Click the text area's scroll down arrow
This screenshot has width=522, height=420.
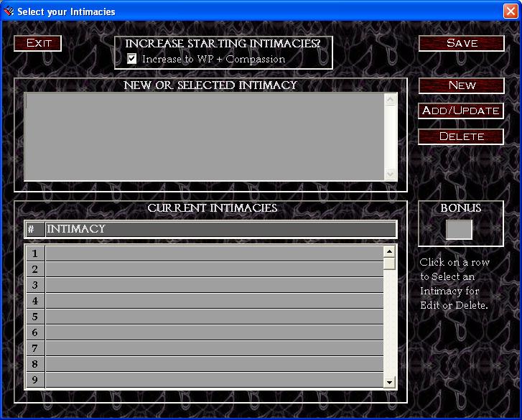tap(390, 174)
